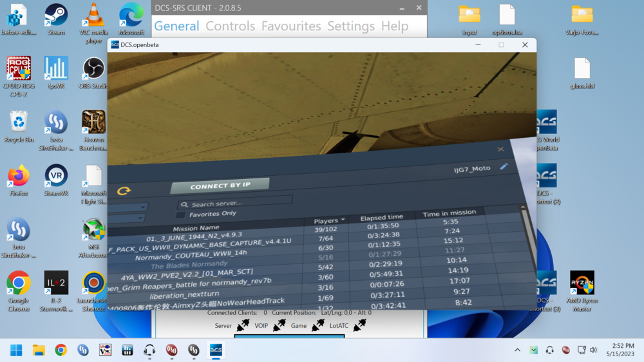This screenshot has width=644, height=362.
Task: Open Help tab in DCS-SRS Client
Action: click(394, 26)
